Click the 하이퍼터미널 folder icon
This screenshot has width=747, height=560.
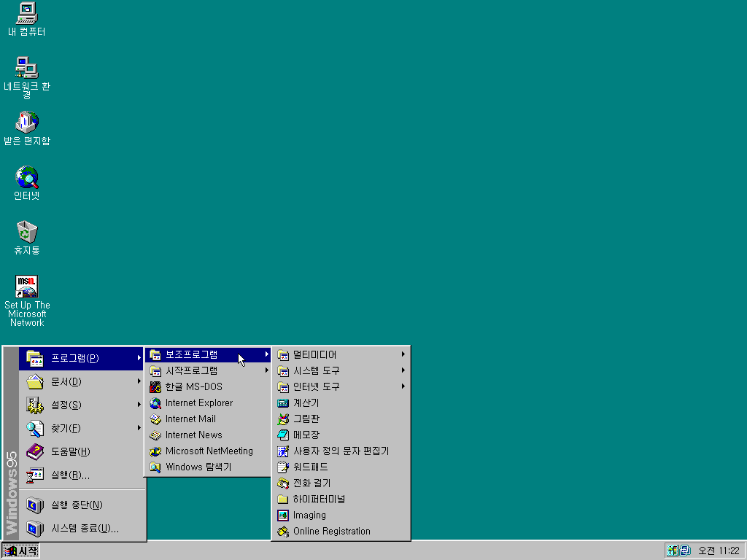[x=283, y=499]
